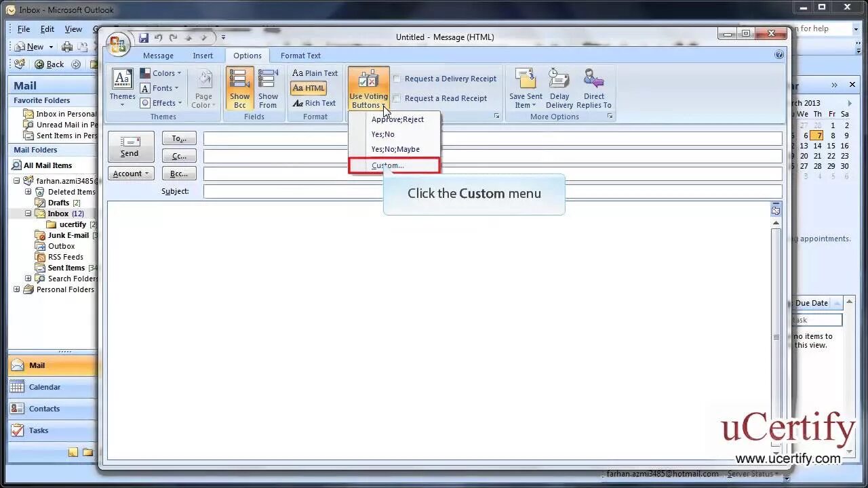Undo via quick access toolbar
The height and width of the screenshot is (488, 868).
pos(159,38)
